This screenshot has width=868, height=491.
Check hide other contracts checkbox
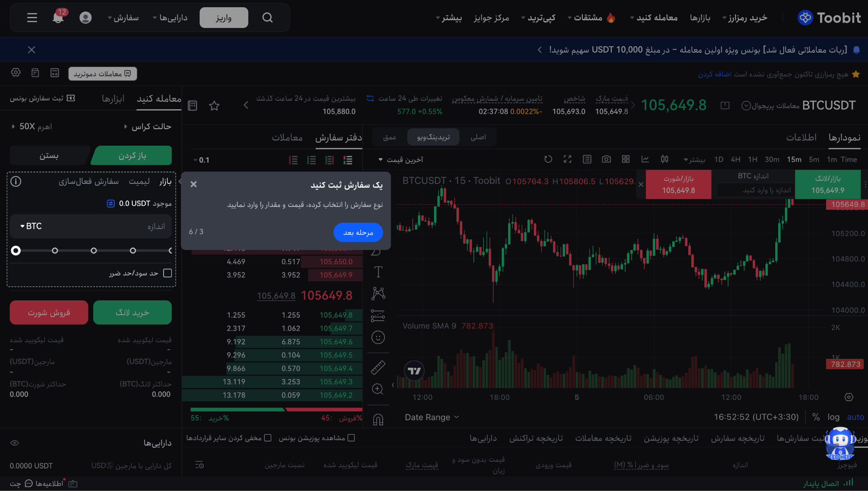(267, 438)
